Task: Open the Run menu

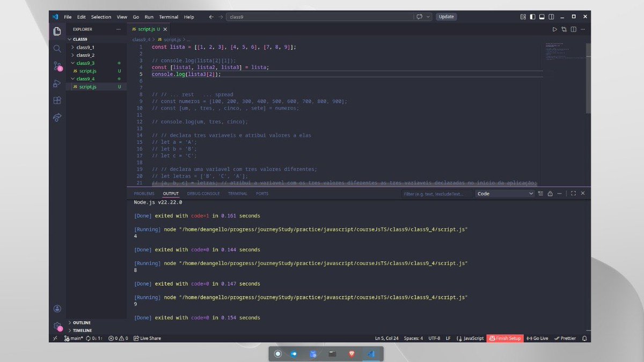Action: (x=149, y=17)
